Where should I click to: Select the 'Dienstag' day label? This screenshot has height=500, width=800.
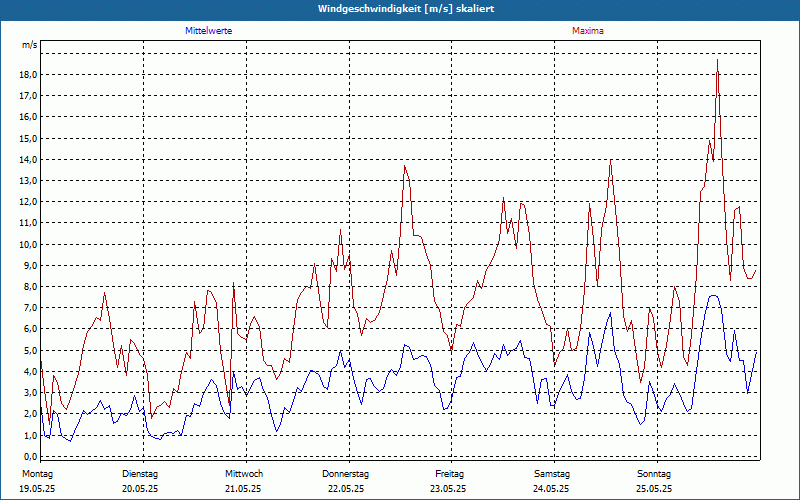pyautogui.click(x=140, y=474)
